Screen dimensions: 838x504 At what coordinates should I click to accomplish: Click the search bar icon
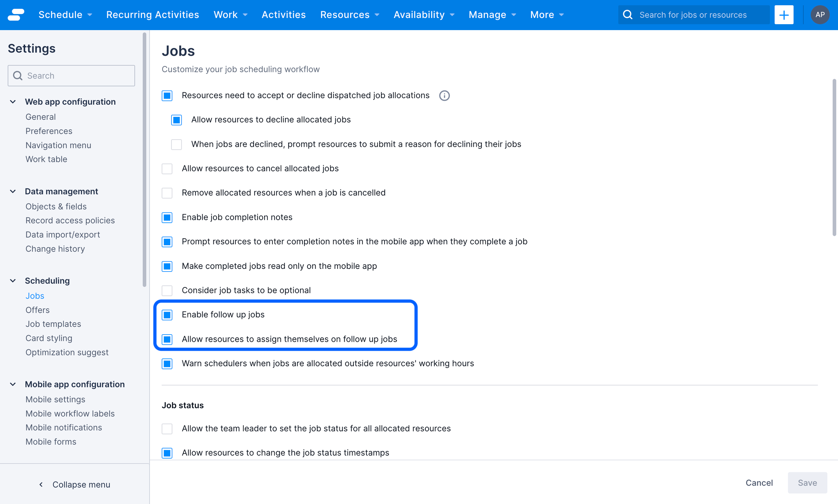pos(628,14)
